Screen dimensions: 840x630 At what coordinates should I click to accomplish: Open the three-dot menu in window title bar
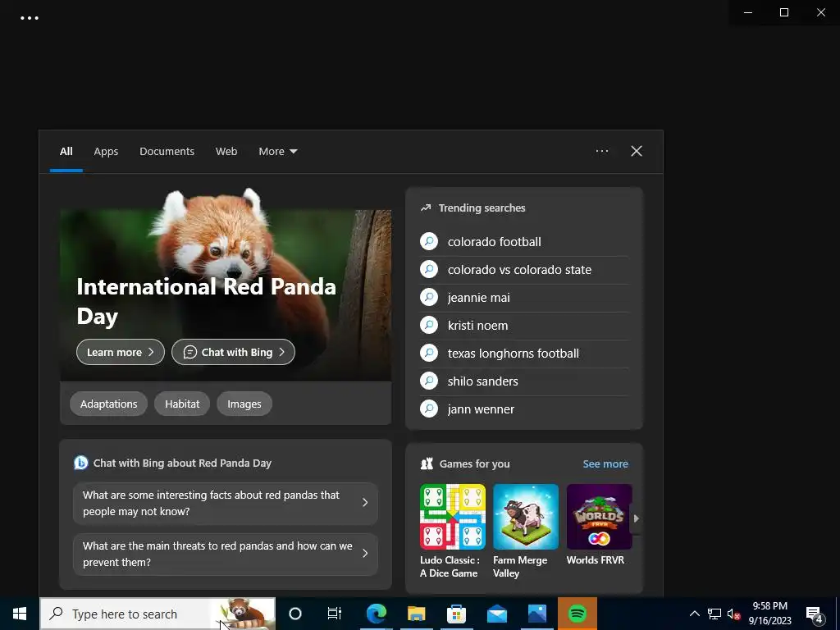tap(29, 18)
